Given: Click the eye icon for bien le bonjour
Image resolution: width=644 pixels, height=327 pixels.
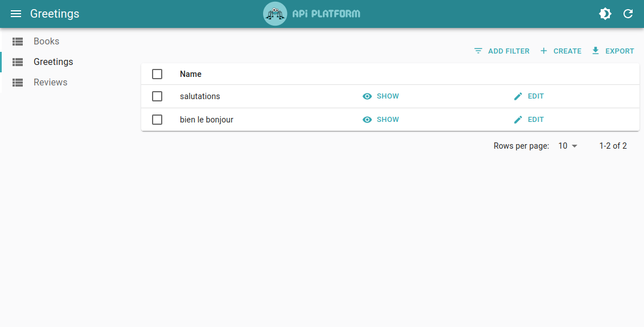Looking at the screenshot, I should tap(367, 120).
